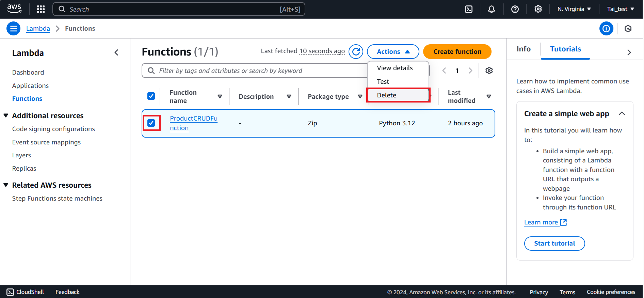Screen dimensions: 644x298
Task: Open the Tai_test account dropdown
Action: click(621, 9)
